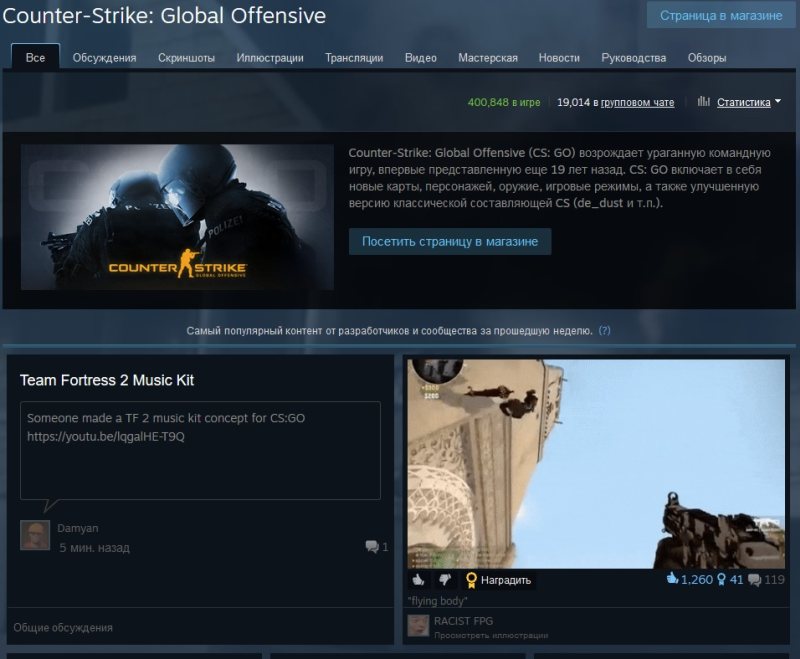Image resolution: width=800 pixels, height=659 pixels.
Task: Switch to the Иллюстрации tab
Action: point(270,58)
